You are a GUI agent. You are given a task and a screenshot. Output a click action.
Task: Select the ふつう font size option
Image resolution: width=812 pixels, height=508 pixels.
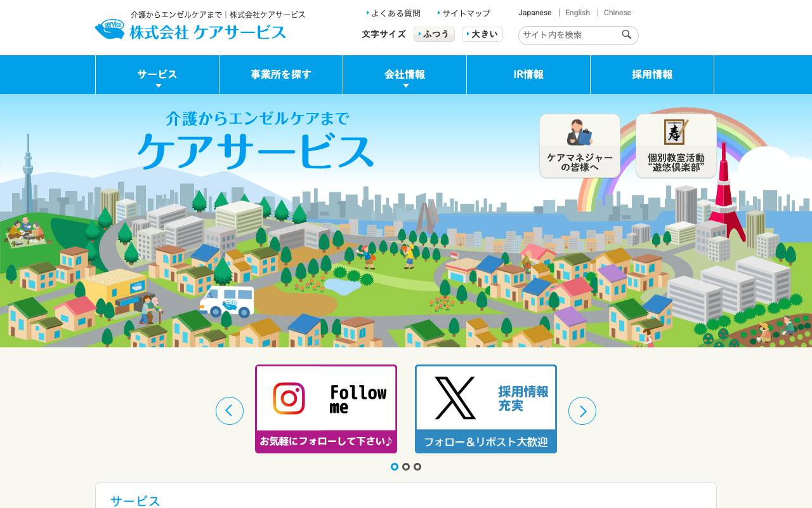coord(435,34)
